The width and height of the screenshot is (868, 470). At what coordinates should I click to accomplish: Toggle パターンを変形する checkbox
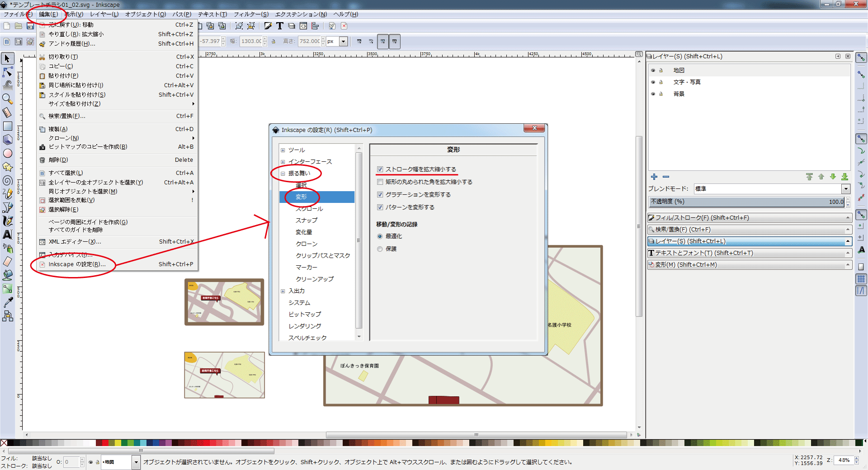[x=380, y=207]
